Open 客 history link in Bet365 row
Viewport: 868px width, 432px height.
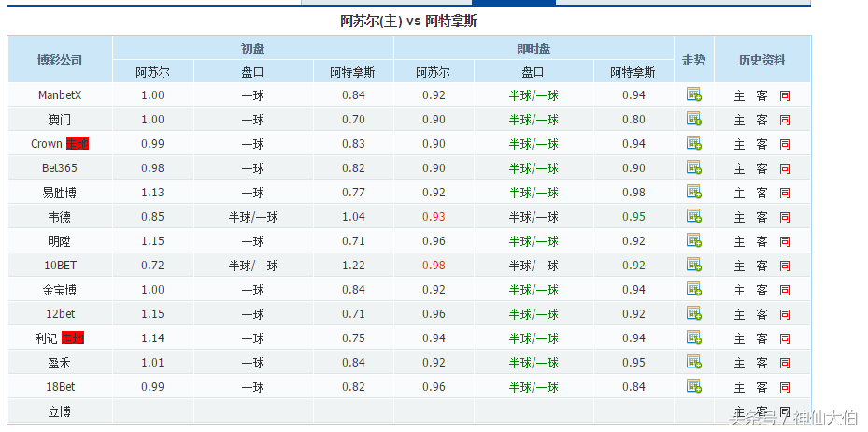pyautogui.click(x=762, y=169)
